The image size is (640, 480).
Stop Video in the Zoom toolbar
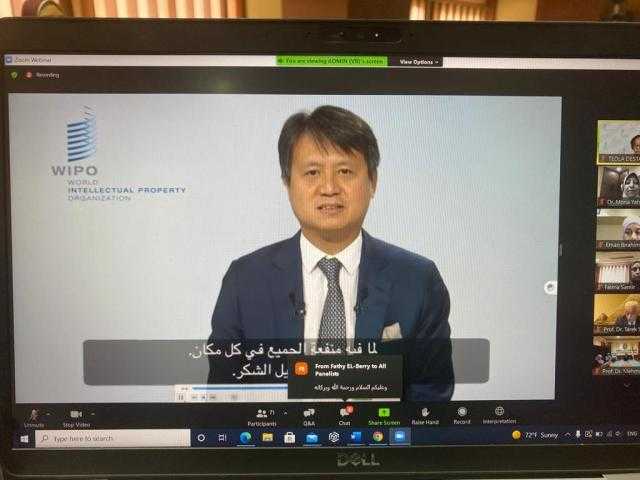coord(76,418)
